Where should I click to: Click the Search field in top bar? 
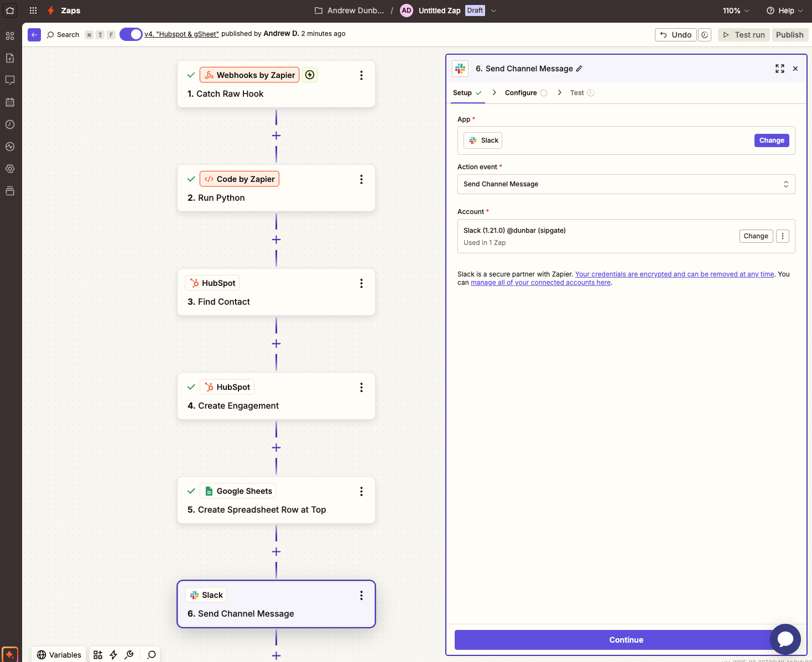pyautogui.click(x=63, y=34)
